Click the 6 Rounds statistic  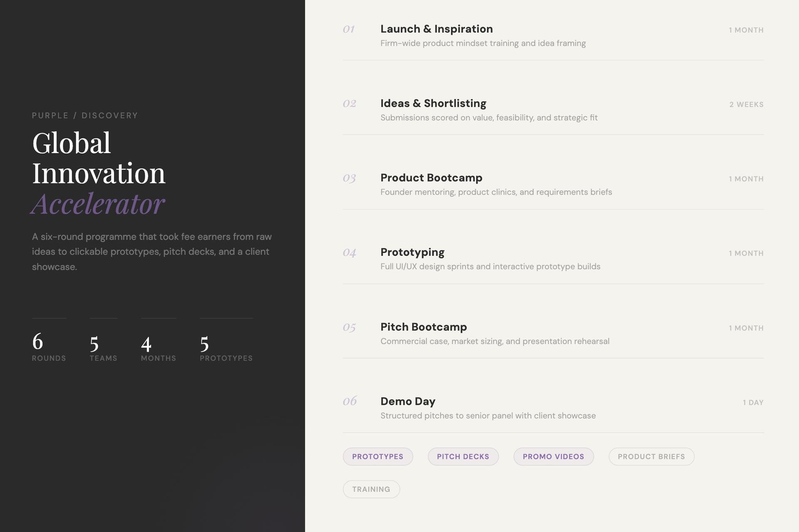click(x=49, y=346)
